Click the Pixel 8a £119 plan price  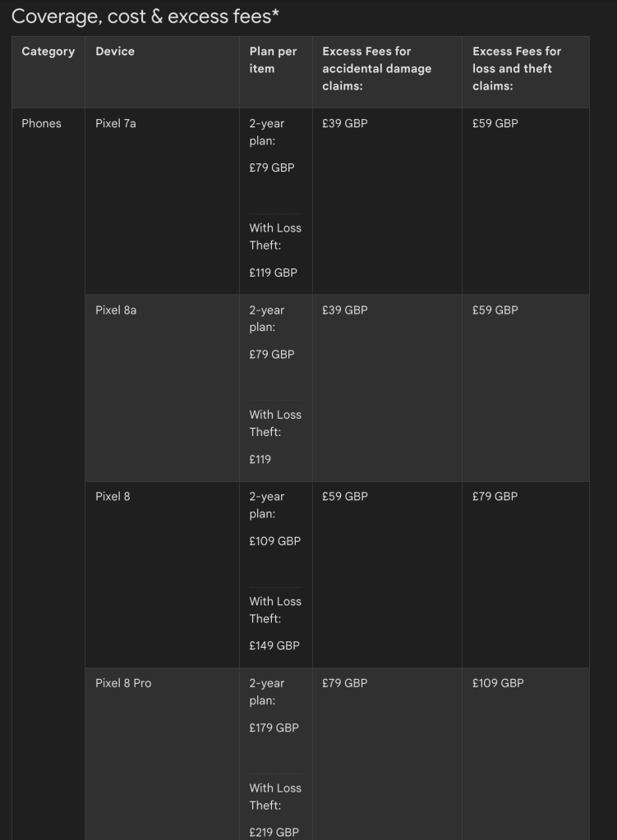[261, 460]
